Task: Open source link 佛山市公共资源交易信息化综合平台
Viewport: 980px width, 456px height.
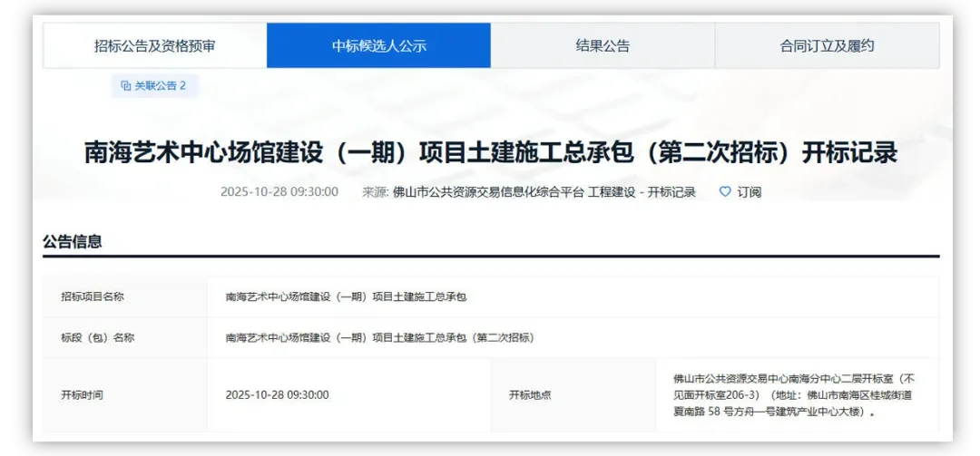Action: pos(488,192)
